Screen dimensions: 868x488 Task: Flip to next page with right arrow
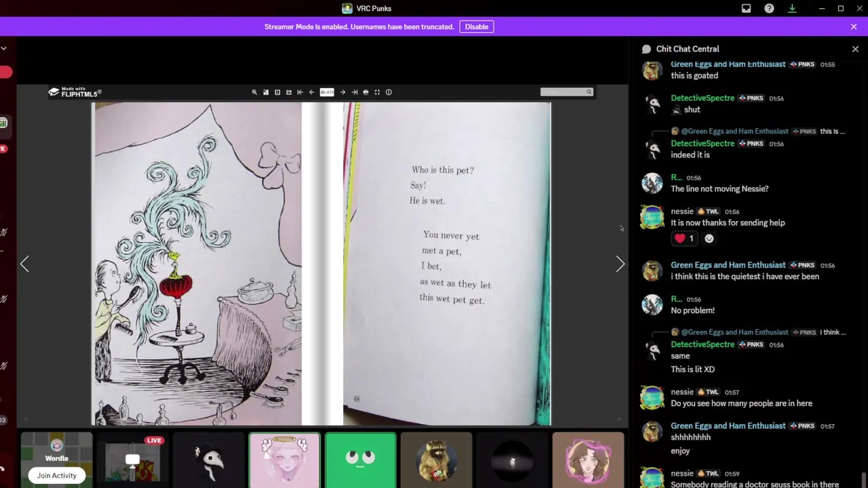tap(620, 264)
